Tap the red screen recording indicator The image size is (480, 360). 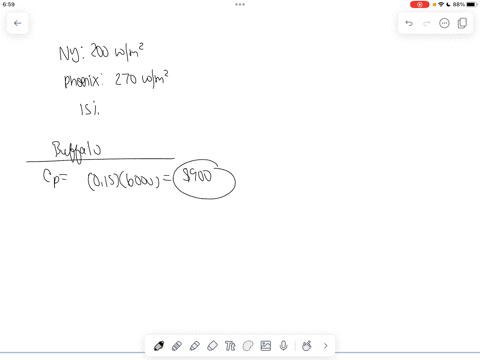click(x=420, y=4)
